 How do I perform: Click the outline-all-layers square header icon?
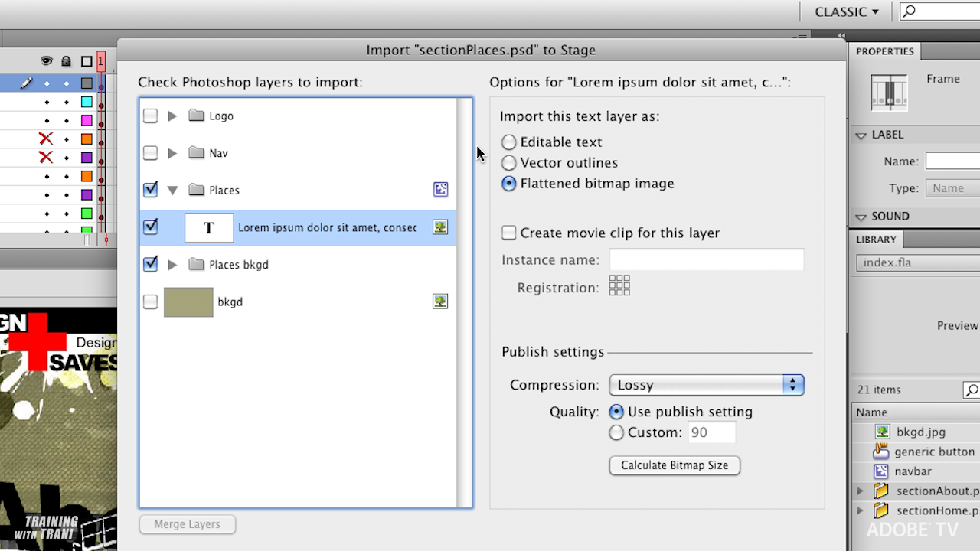(x=87, y=62)
